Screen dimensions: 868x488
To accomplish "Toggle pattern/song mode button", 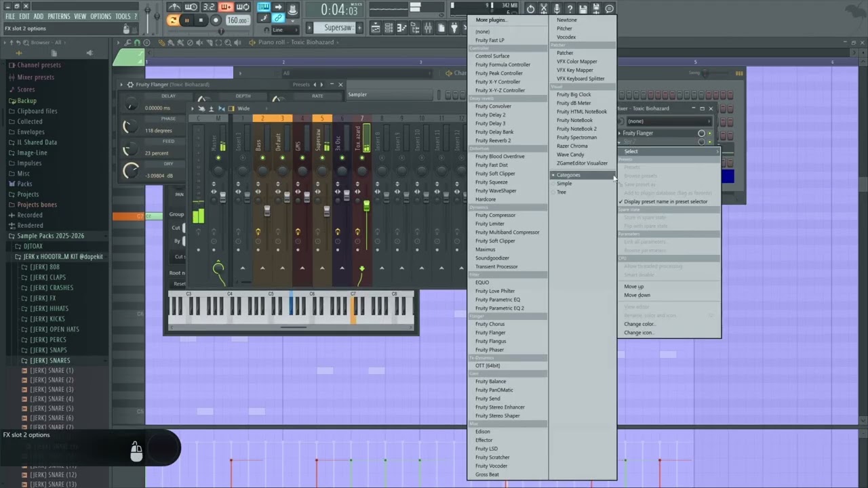I will coord(173,20).
